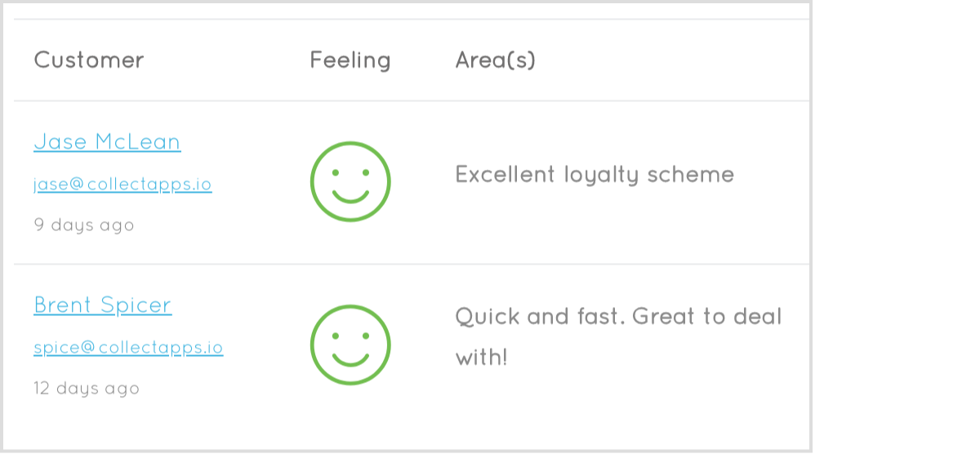The image size is (980, 454).
Task: Select the "9 days ago" timestamp
Action: (x=84, y=225)
